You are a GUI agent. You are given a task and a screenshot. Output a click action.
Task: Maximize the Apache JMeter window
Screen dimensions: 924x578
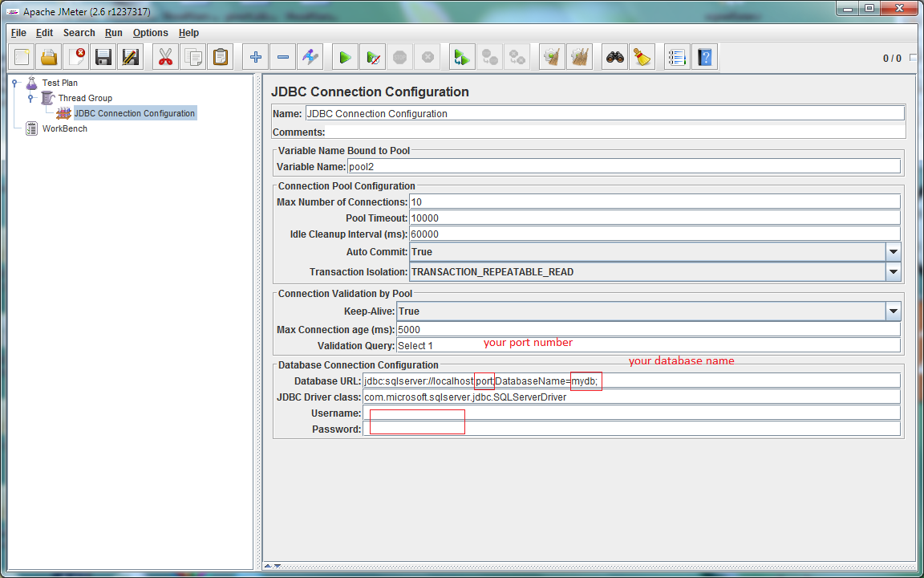coord(869,8)
